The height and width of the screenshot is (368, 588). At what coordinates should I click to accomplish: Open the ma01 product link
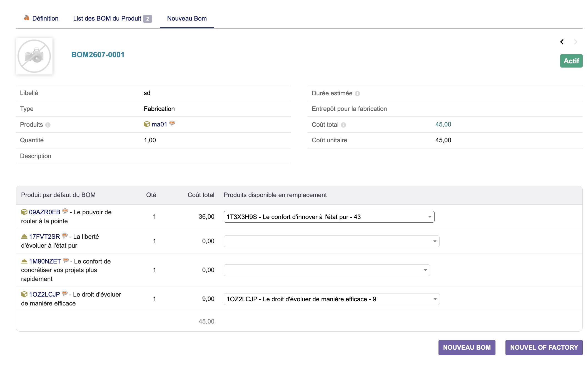point(159,124)
